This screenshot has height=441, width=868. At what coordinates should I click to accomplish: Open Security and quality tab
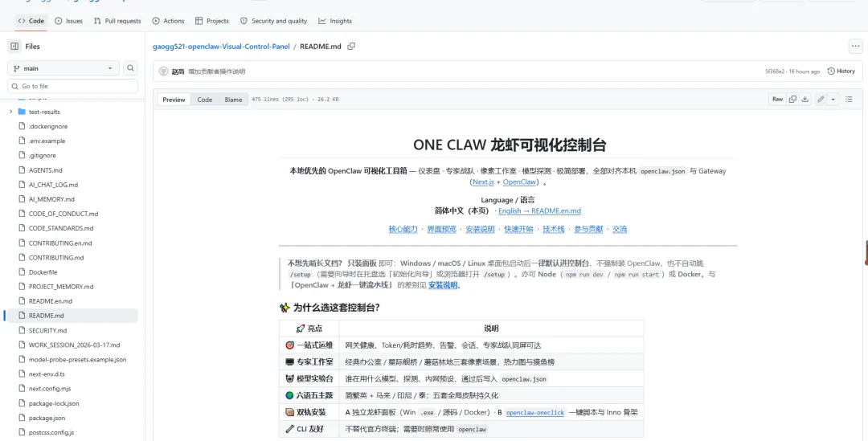[273, 21]
